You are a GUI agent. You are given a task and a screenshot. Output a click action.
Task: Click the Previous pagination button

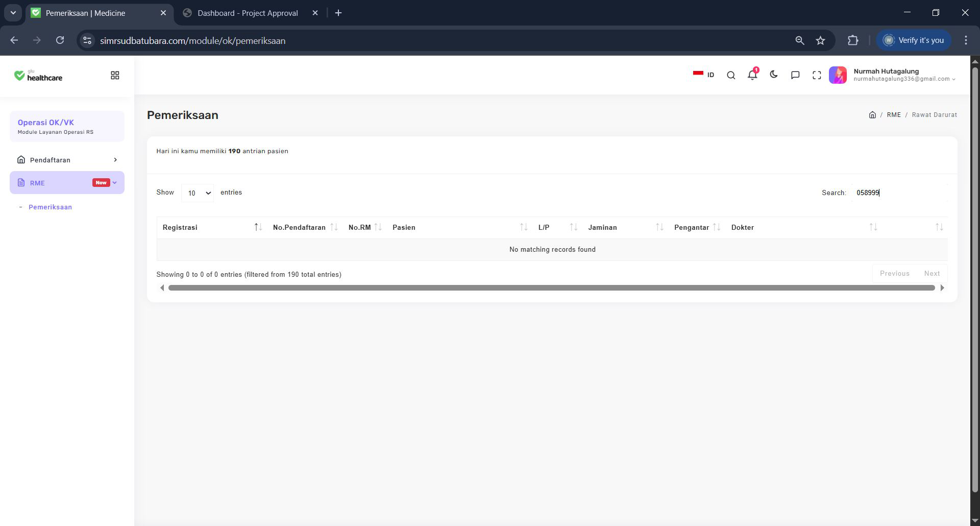pos(894,274)
